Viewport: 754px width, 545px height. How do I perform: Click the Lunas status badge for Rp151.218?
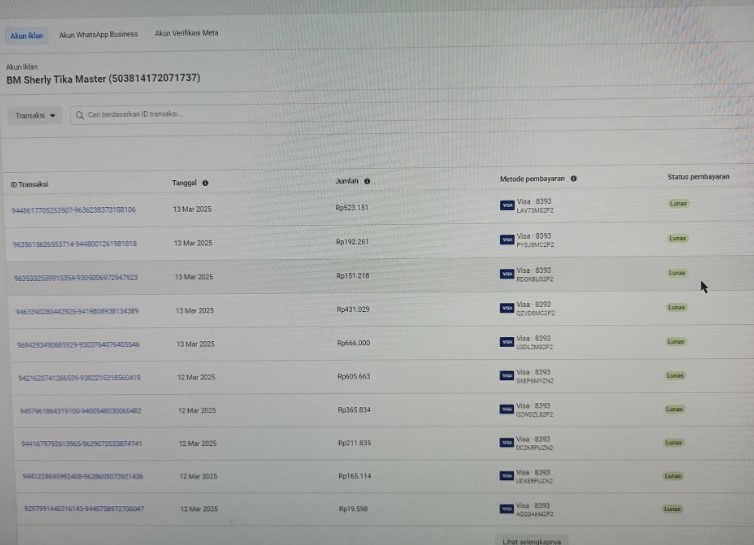tap(677, 272)
